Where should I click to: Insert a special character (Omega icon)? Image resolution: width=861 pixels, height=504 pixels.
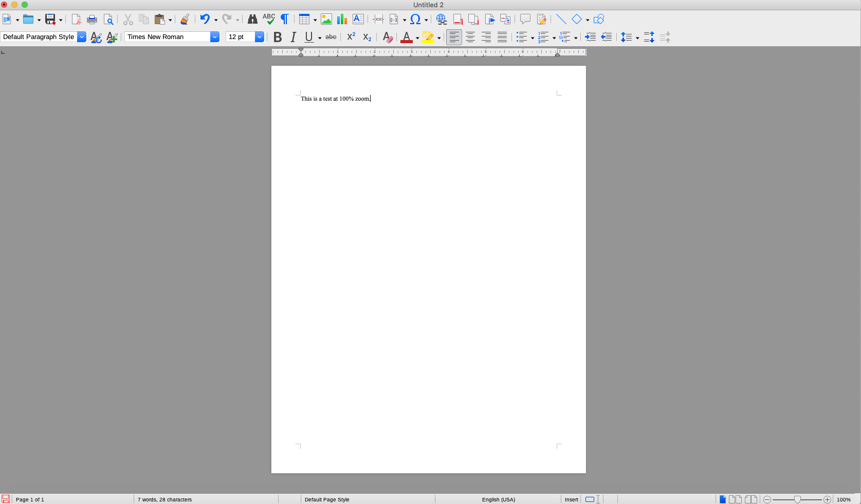(415, 20)
